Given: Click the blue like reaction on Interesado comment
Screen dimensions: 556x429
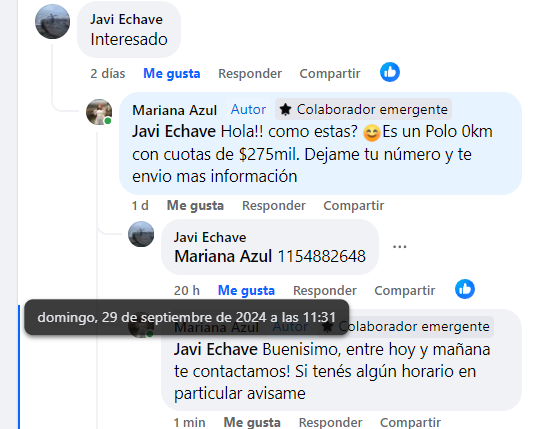Looking at the screenshot, I should (x=390, y=72).
